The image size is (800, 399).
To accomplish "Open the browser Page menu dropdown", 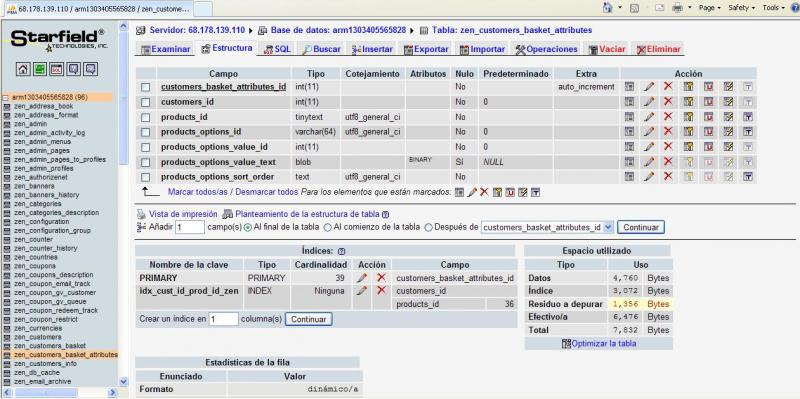I will (x=710, y=8).
